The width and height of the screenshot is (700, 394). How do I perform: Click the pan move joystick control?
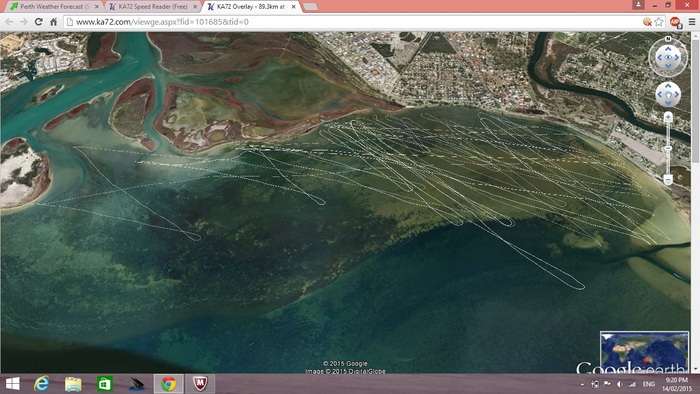(x=668, y=94)
